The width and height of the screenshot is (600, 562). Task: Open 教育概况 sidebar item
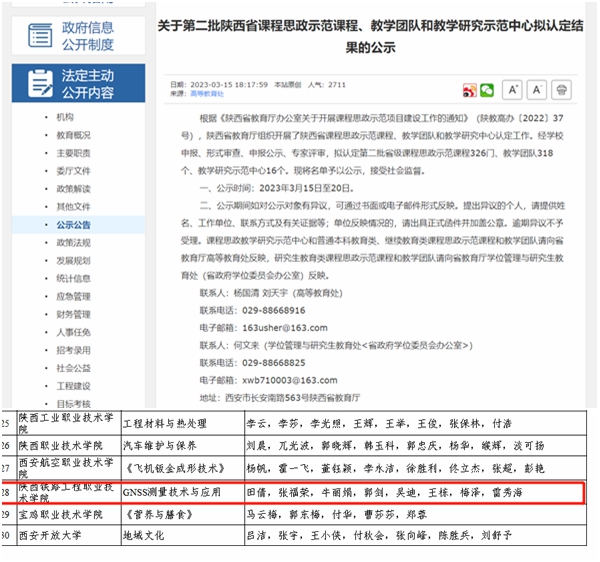73,135
